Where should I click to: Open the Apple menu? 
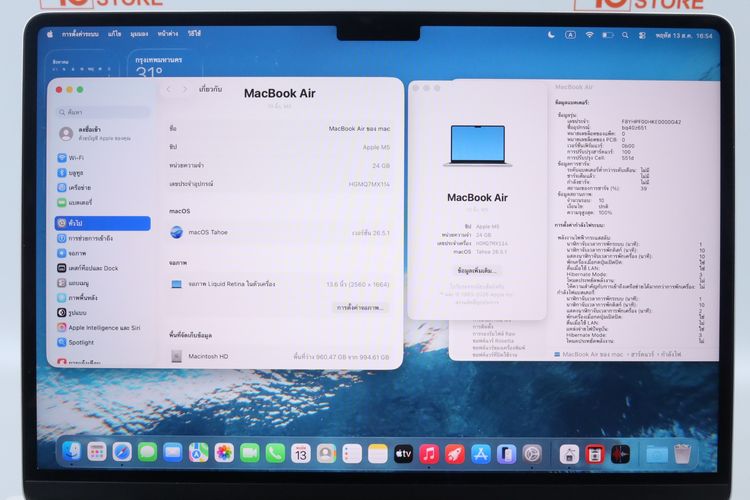(x=50, y=34)
